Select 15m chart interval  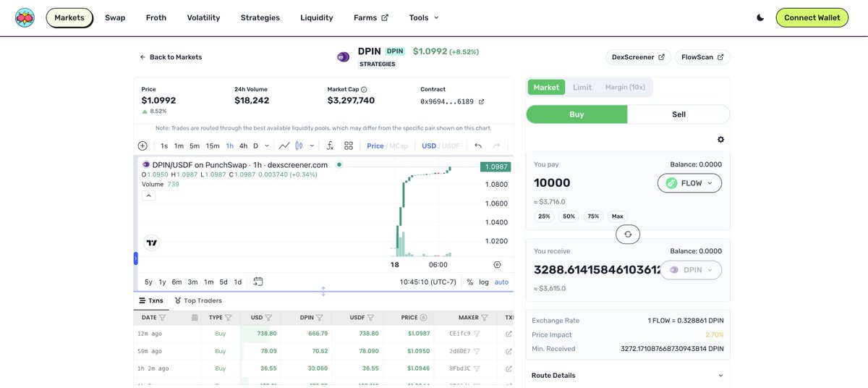pos(213,145)
